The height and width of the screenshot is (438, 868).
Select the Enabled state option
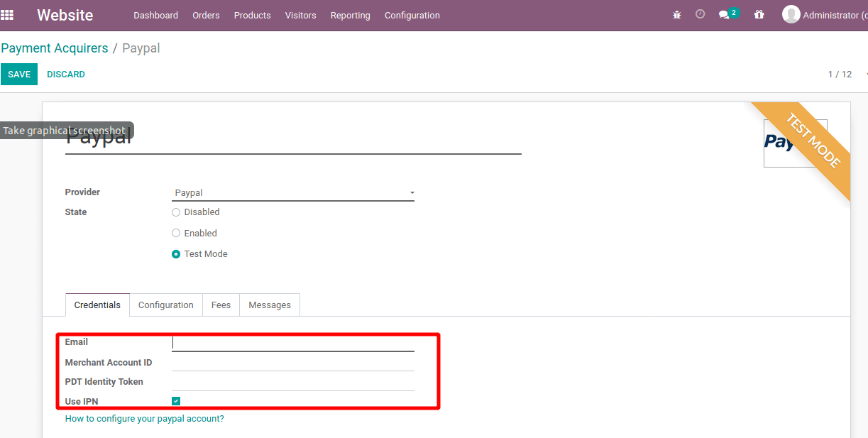click(176, 233)
